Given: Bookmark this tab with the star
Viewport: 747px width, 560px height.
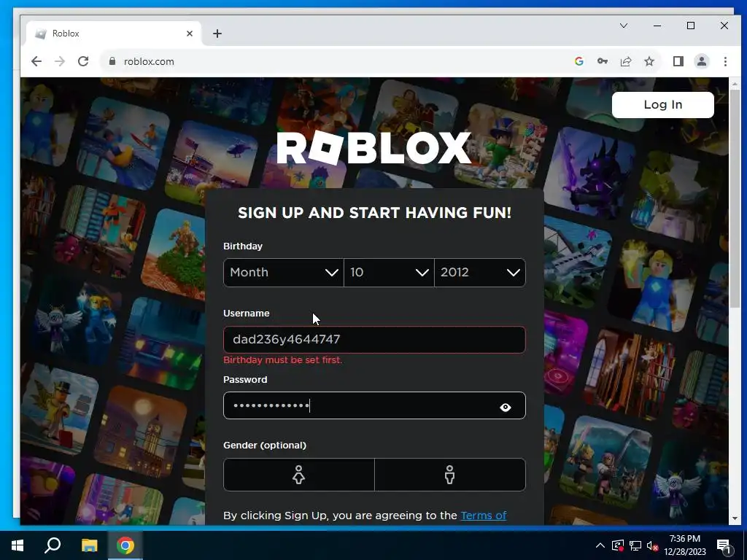Looking at the screenshot, I should click(649, 61).
